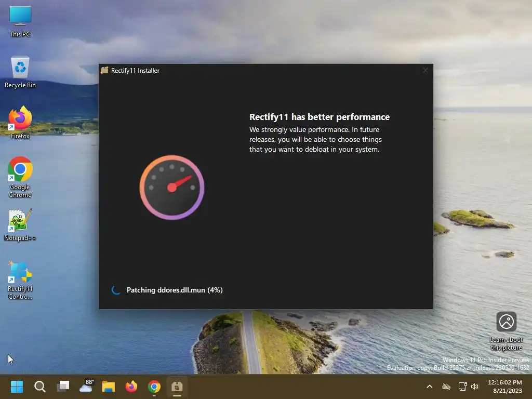Open the Windows Start menu
Image resolution: width=532 pixels, height=399 pixels.
(x=17, y=387)
